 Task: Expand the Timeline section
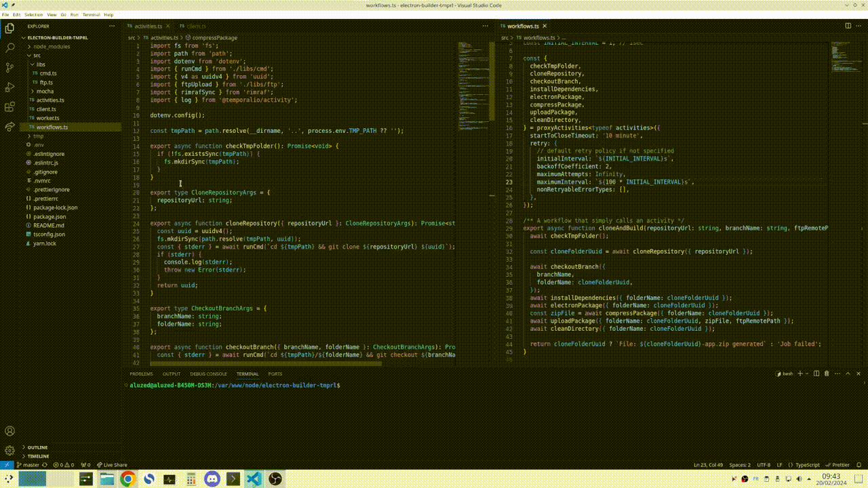[x=38, y=456]
